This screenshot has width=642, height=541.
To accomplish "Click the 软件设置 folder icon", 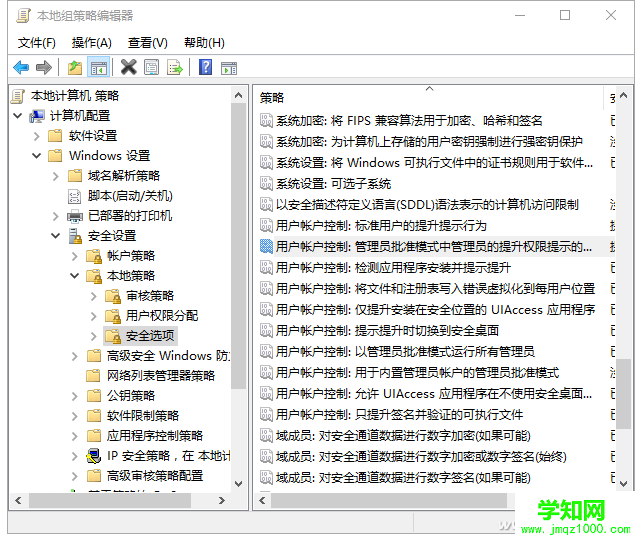I will point(55,136).
